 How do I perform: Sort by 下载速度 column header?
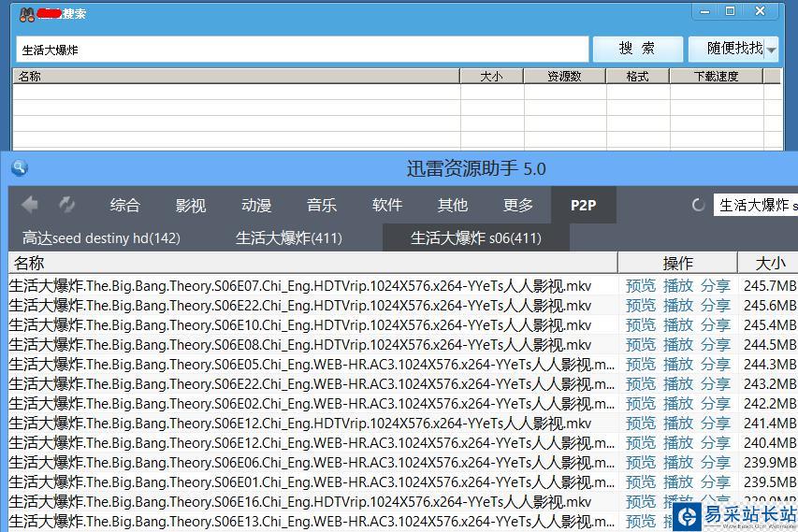[x=716, y=77]
